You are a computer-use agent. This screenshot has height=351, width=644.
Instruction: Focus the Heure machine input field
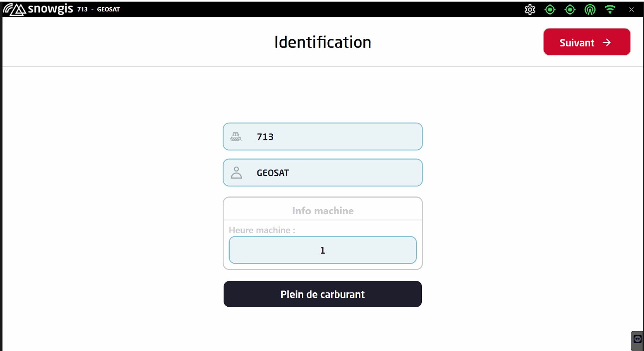pyautogui.click(x=322, y=250)
